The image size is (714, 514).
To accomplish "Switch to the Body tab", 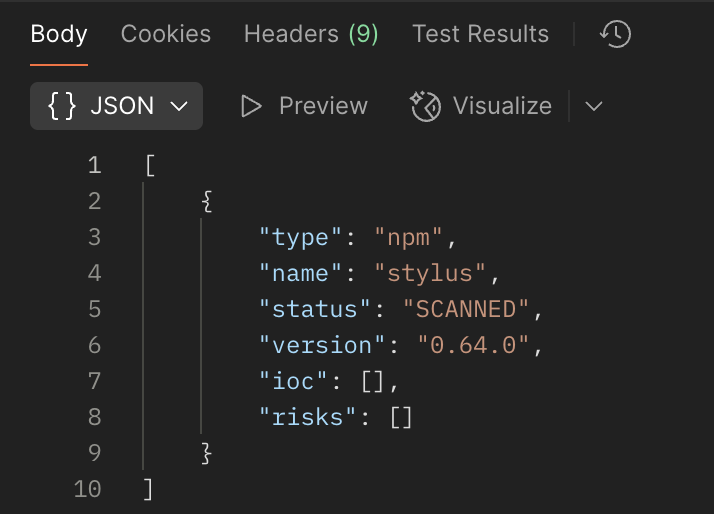I will (x=59, y=34).
